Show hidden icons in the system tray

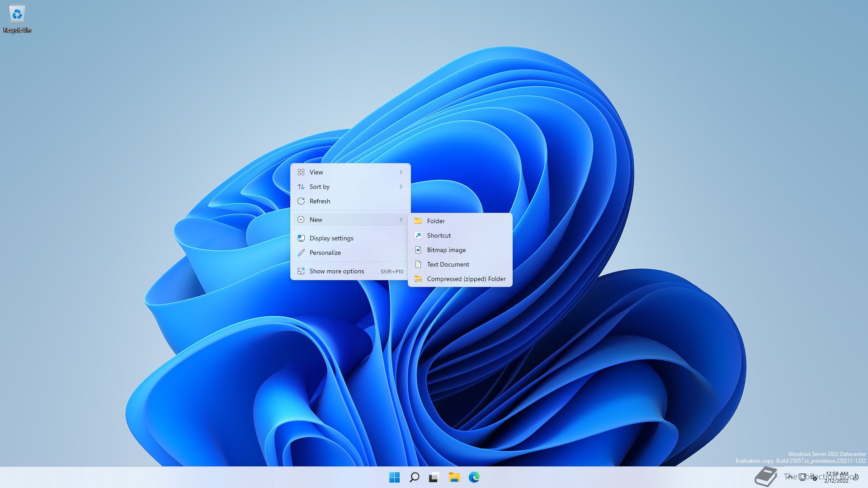[789, 477]
